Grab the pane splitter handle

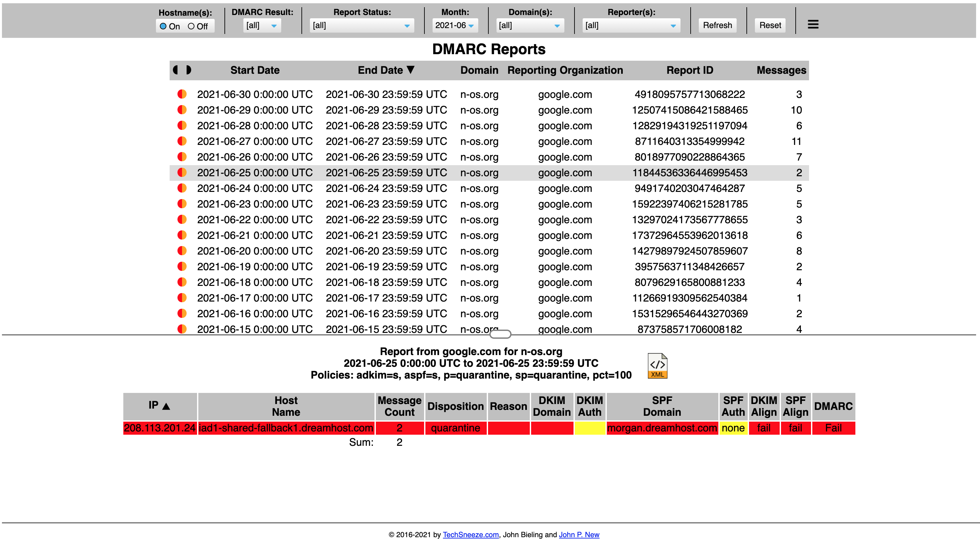coord(500,334)
